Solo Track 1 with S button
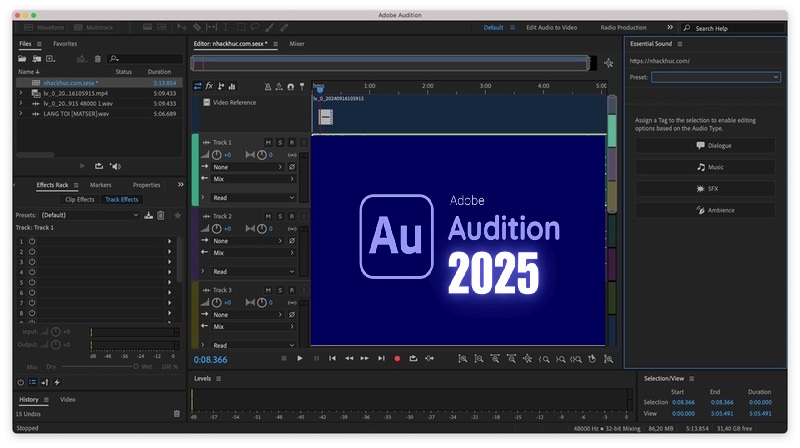This screenshot has height=448, width=800. (x=280, y=142)
